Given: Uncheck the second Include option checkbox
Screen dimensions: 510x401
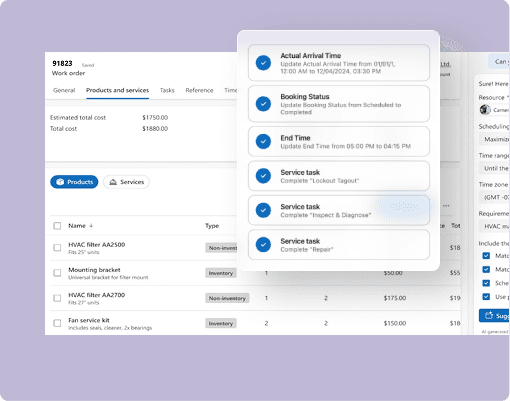Looking at the screenshot, I should (486, 269).
